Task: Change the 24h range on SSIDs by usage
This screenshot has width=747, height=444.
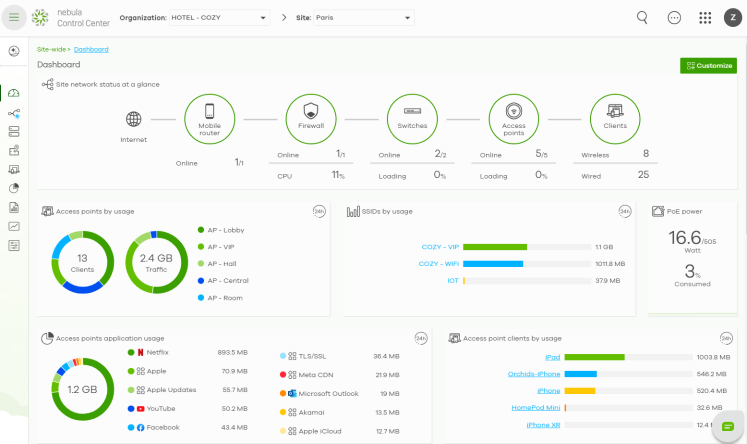Action: point(624,211)
